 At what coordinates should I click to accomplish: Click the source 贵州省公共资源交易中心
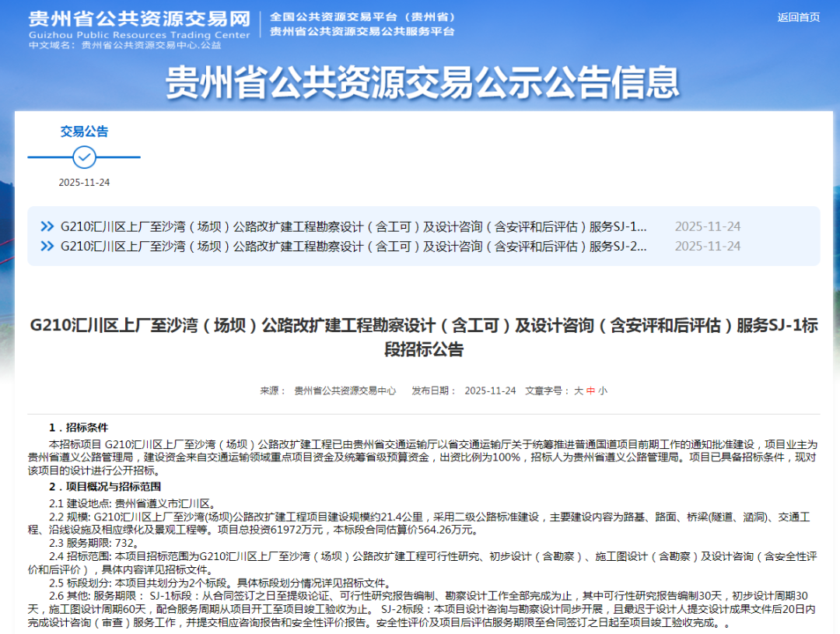345,391
